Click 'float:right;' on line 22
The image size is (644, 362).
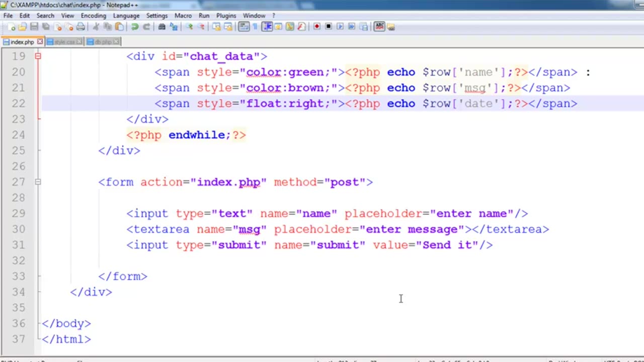tap(288, 103)
